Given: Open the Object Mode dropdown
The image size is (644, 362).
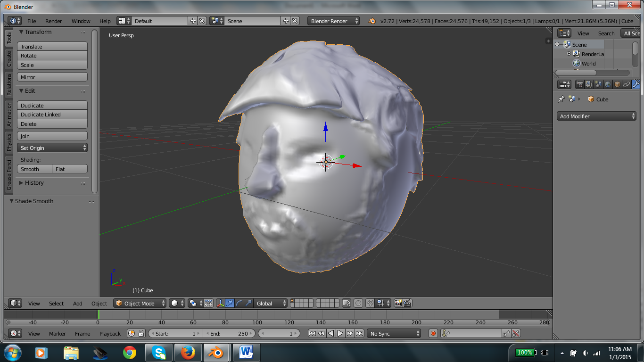Looking at the screenshot, I should pos(140,303).
